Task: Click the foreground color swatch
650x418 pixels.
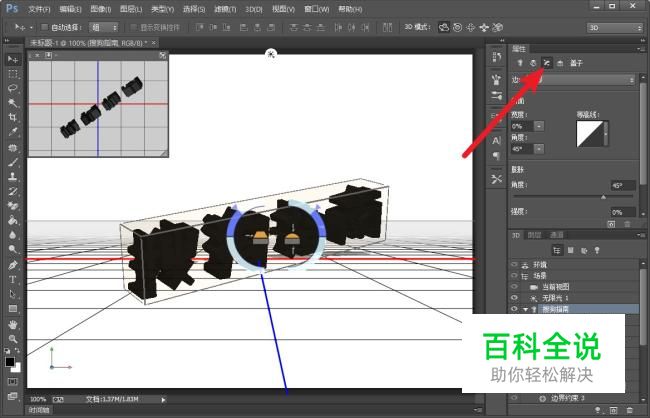Action: 10,362
